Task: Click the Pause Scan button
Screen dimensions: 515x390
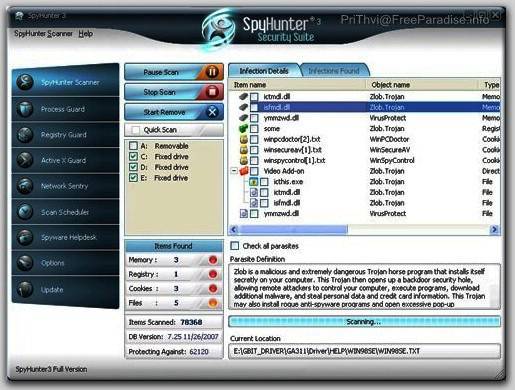Action: click(174, 72)
